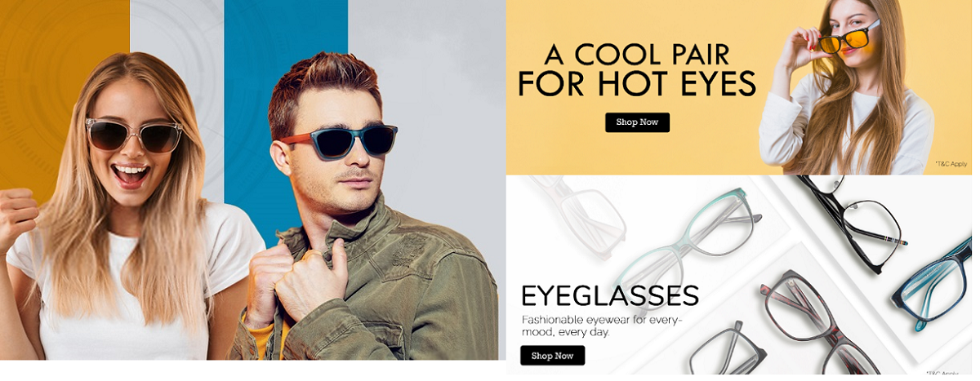Screen dimensions: 980x381
Task: Click the blue vertical stripe behind the man
Action: click(286, 49)
